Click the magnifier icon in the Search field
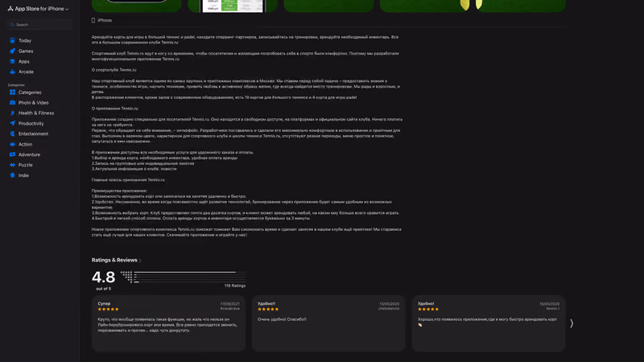The height and width of the screenshot is (362, 644). [12, 25]
